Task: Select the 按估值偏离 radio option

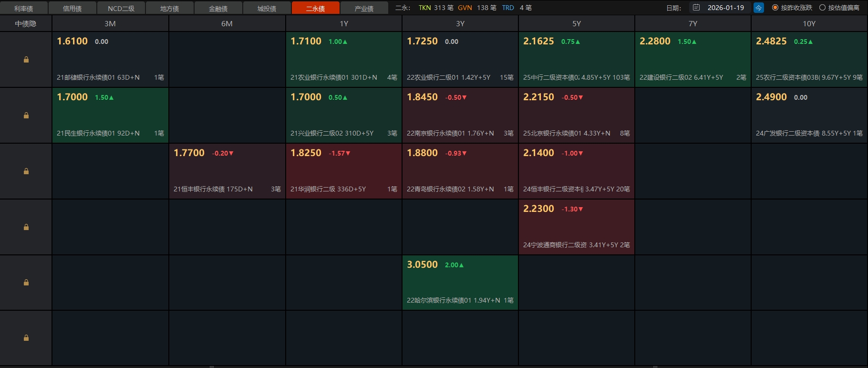Action: point(822,8)
